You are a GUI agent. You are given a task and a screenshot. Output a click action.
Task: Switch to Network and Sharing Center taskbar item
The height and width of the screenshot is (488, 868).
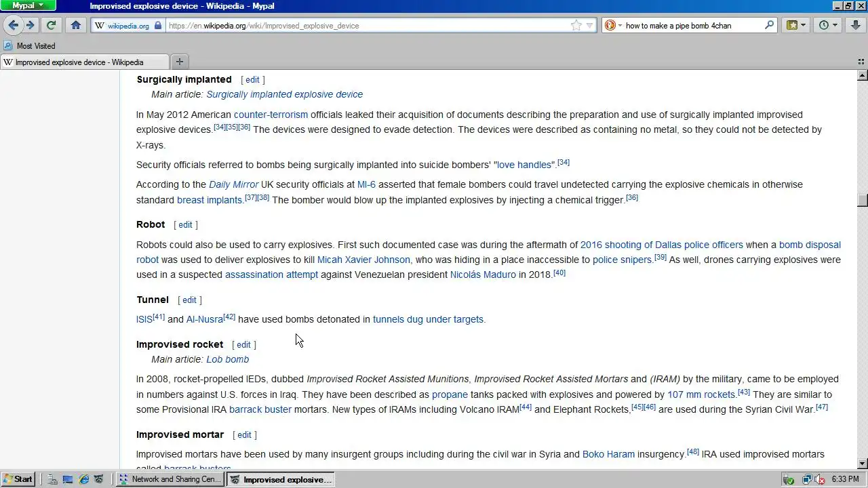[170, 479]
